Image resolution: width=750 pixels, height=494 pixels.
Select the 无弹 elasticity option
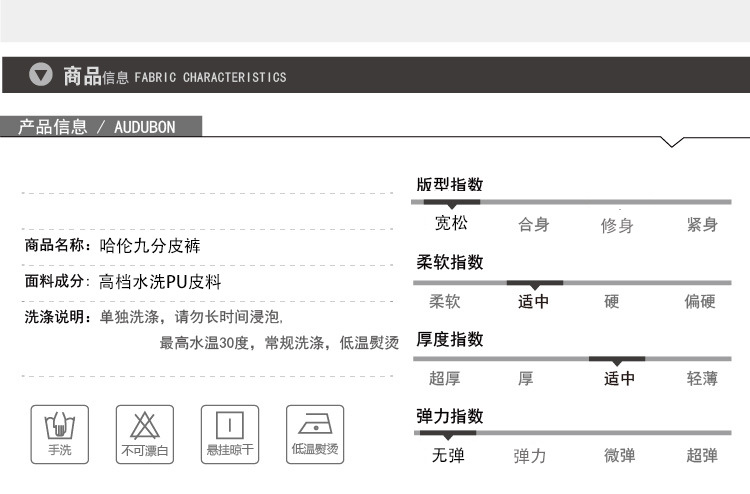coord(448,455)
